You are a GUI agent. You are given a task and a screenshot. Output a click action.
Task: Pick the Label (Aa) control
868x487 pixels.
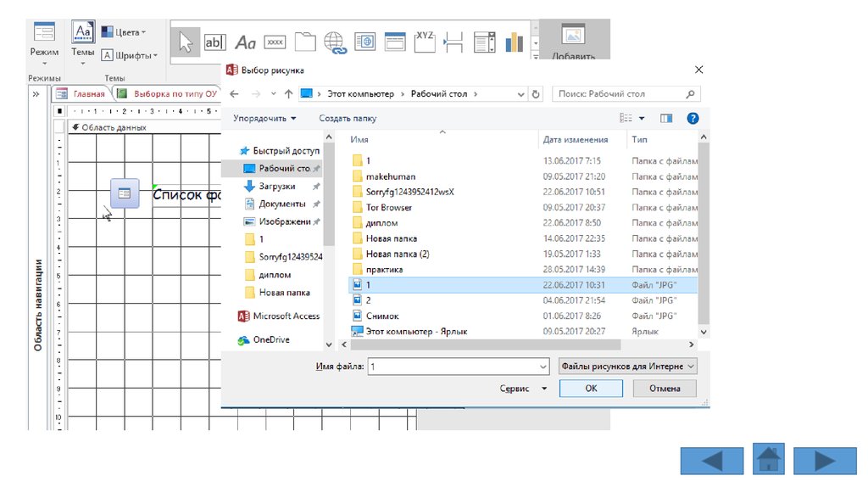point(245,42)
